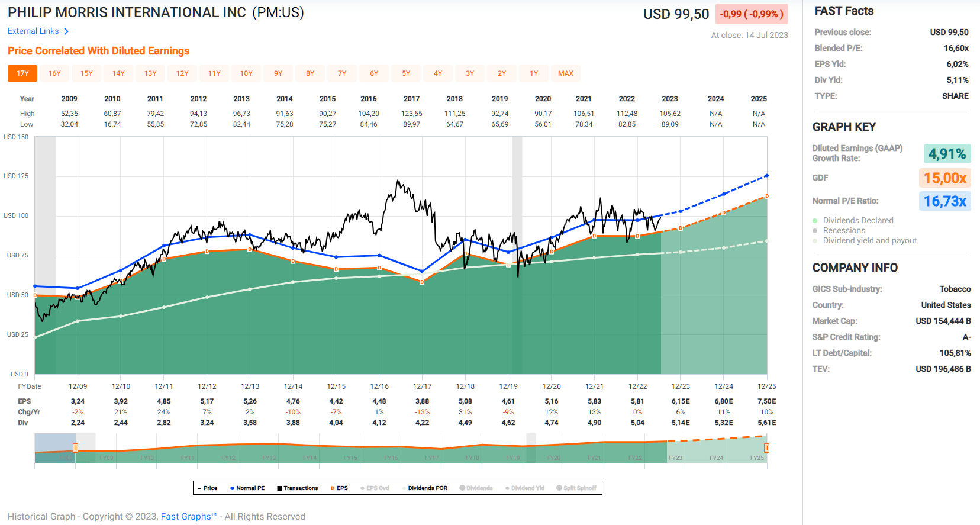
Task: Set chart to 1Y range
Action: [534, 73]
